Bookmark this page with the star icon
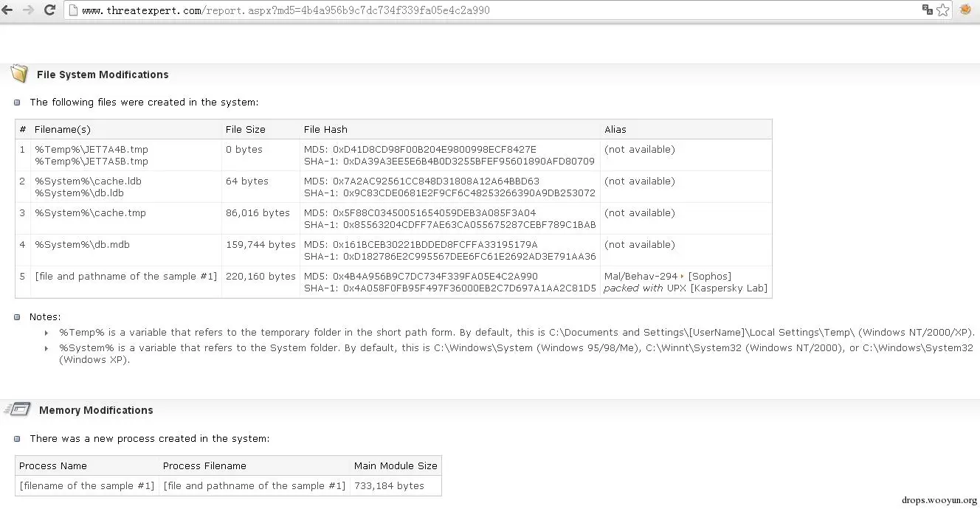This screenshot has width=980, height=509. coord(943,10)
